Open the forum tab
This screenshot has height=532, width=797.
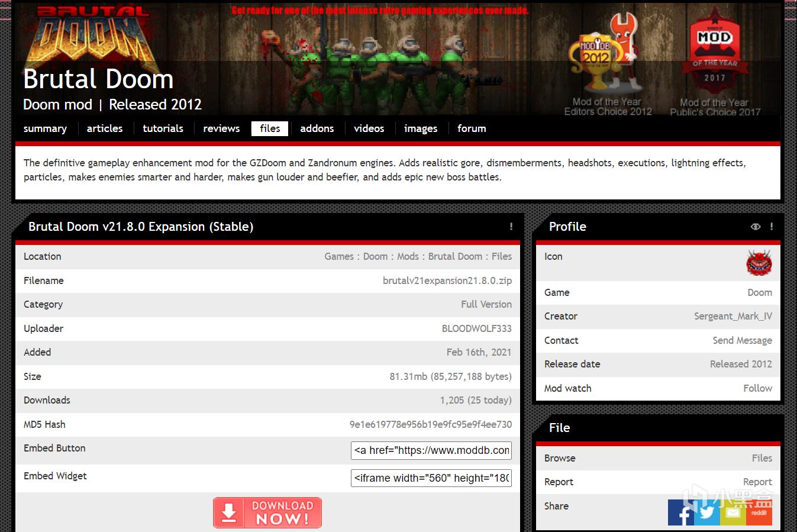point(472,128)
